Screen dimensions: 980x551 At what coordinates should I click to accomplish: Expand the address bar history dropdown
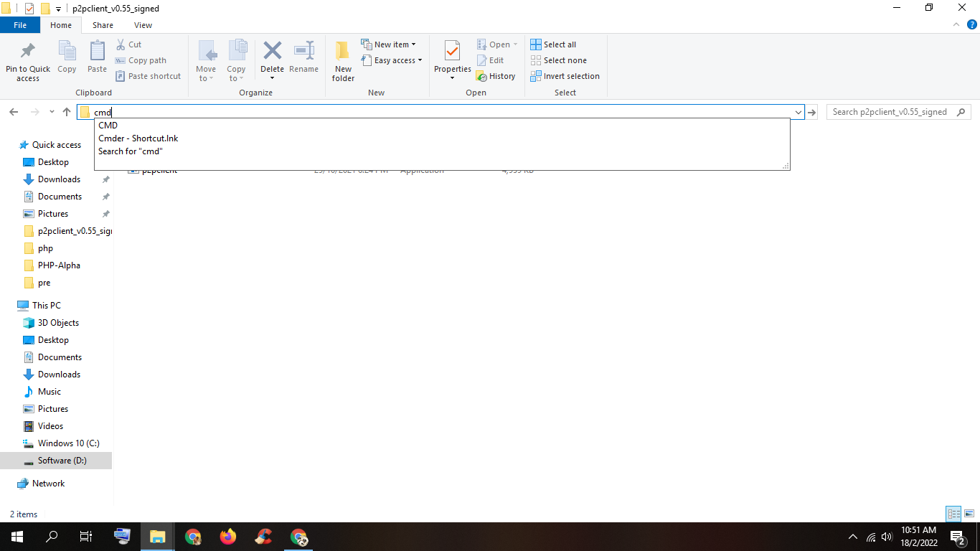point(798,112)
